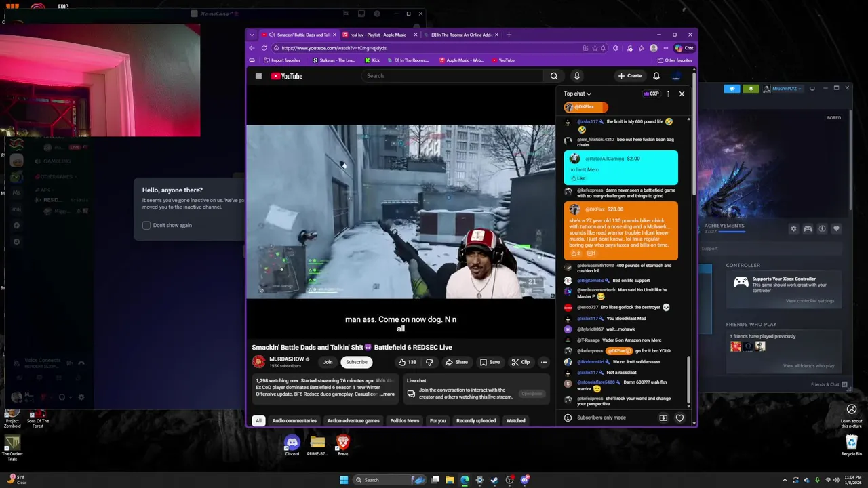Close the live chat panel
Viewport: 868px width, 488px height.
682,94
